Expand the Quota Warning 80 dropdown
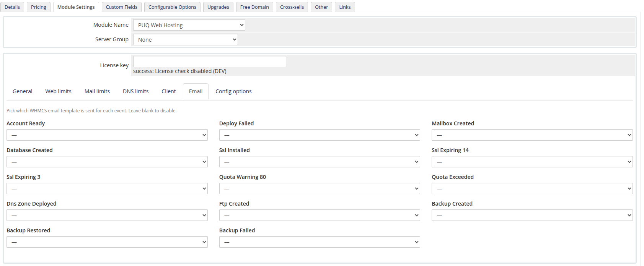The image size is (644, 266). click(320, 188)
